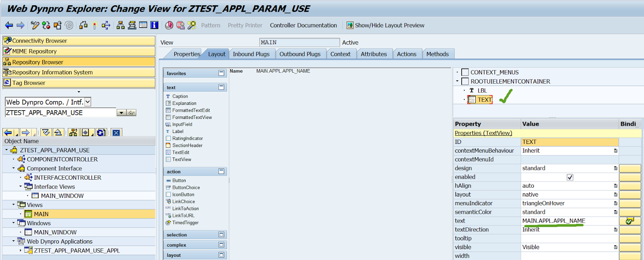
Task: Select the COMPONENTCONTROLLER tree node
Action: [x=62, y=159]
